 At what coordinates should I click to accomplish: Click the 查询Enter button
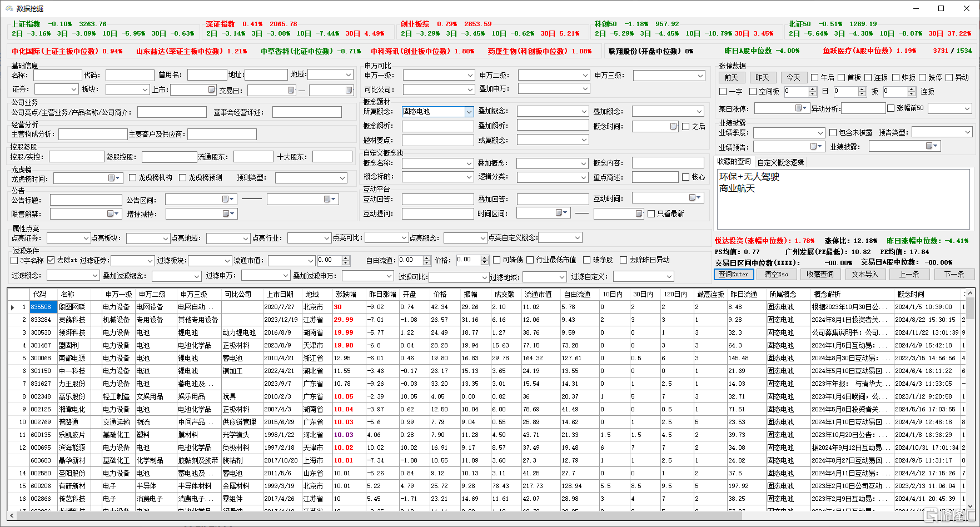[734, 274]
